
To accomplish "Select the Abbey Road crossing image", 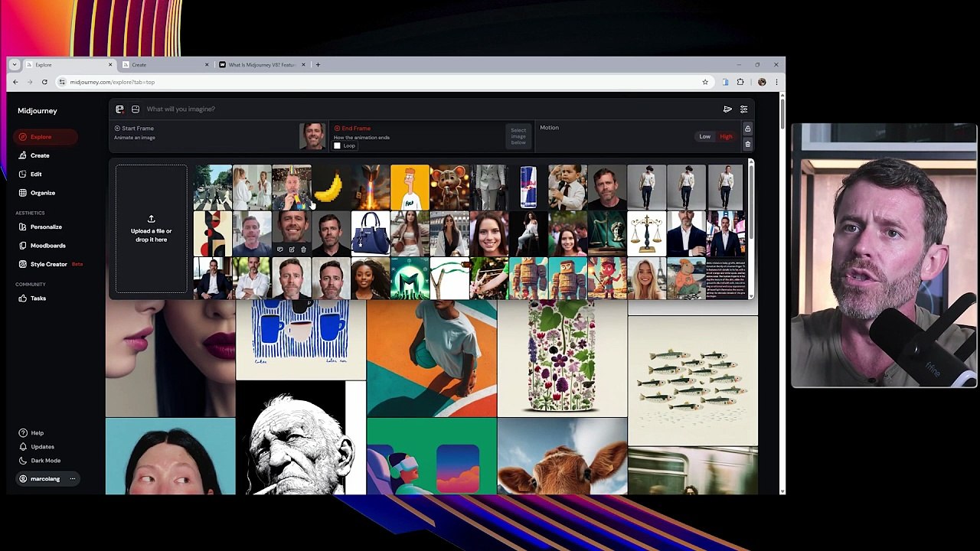I will tap(212, 187).
